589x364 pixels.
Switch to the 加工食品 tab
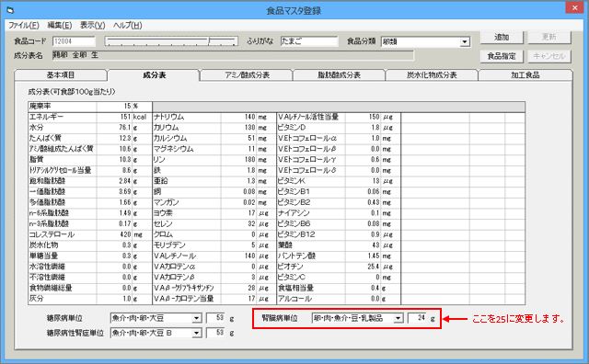pyautogui.click(x=525, y=75)
